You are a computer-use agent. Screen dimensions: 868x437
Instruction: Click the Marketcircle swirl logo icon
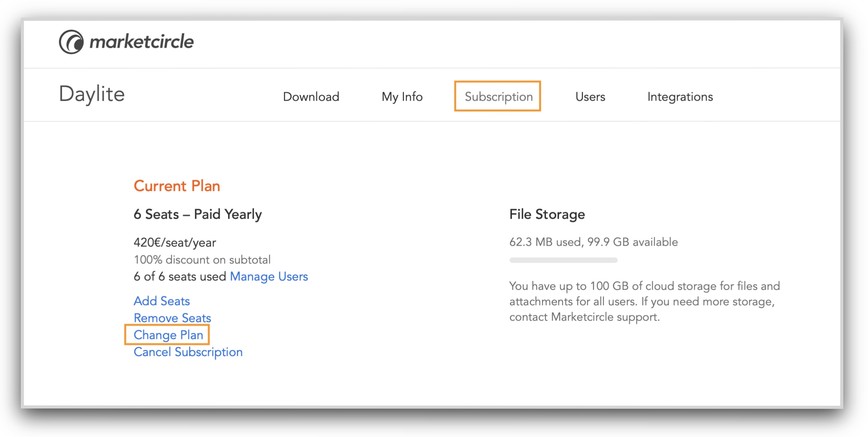[71, 42]
